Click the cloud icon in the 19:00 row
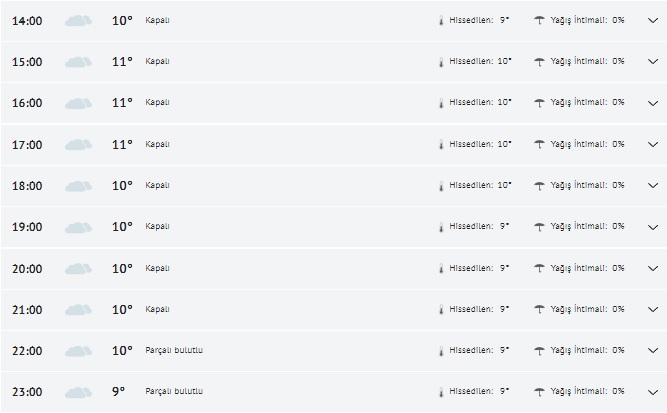Screen dimensions: 667x413 coord(78,227)
